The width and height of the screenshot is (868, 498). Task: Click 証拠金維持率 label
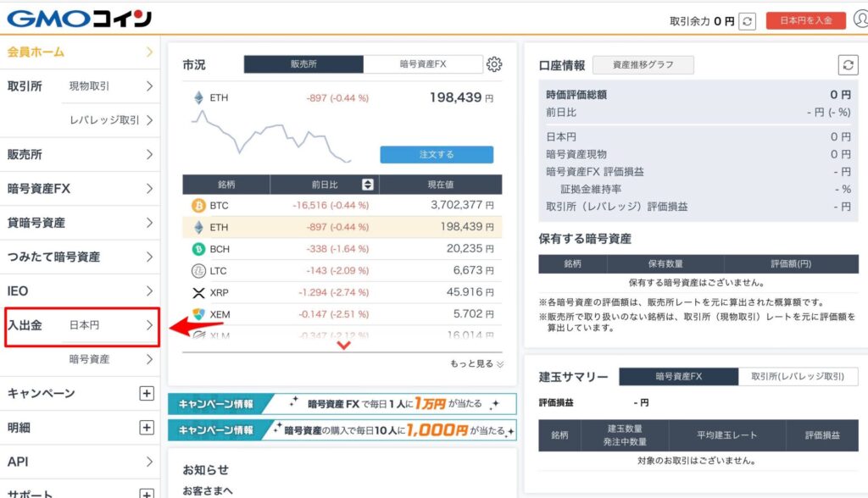(x=591, y=189)
